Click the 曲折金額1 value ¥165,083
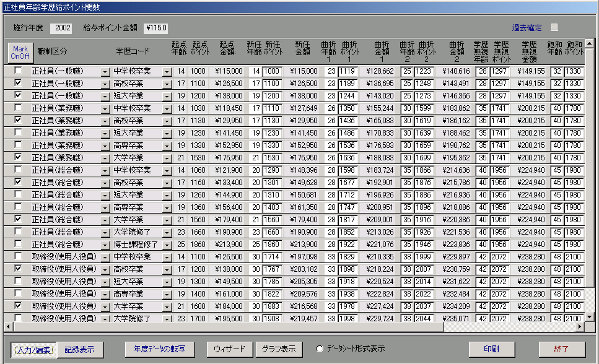The image size is (599, 364). (379, 121)
